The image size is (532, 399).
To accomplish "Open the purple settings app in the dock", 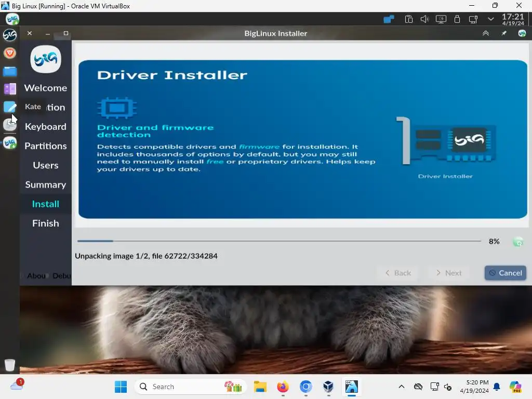I will (10, 89).
